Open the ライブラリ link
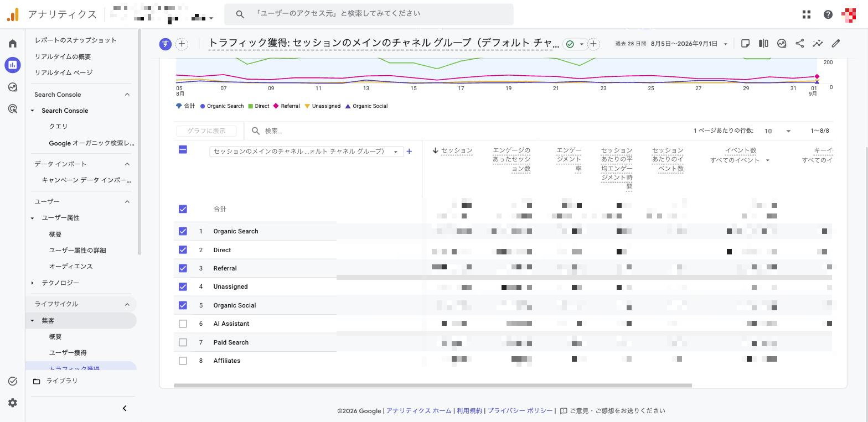The image size is (868, 422). point(61,381)
